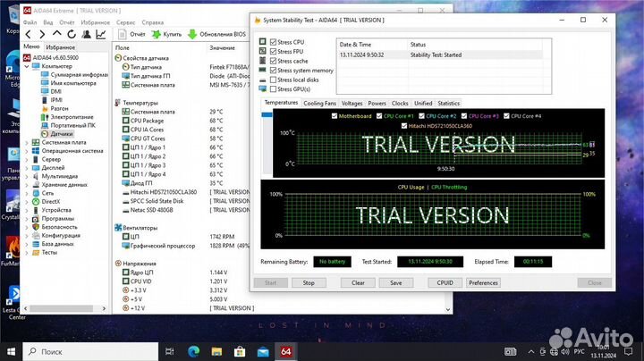This screenshot has height=361, width=644.
Task: Toggle Motherboard graph checkbox
Action: pyautogui.click(x=335, y=116)
